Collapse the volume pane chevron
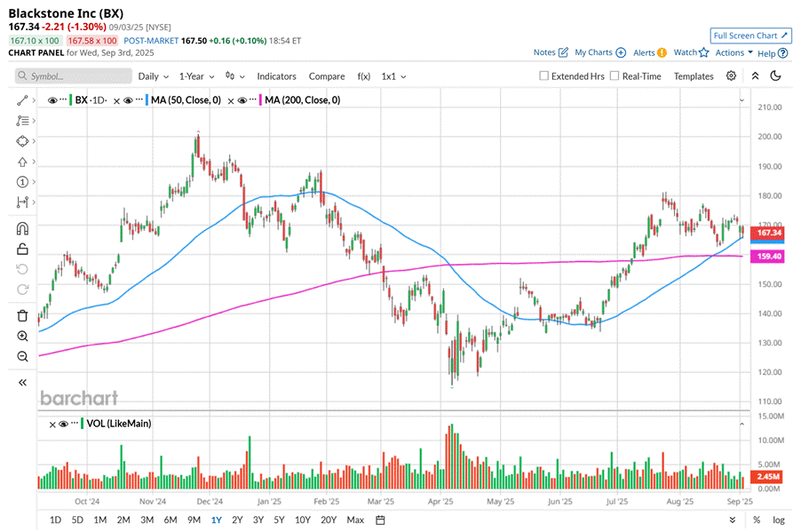Image resolution: width=801 pixels, height=532 pixels. pyautogui.click(x=742, y=424)
